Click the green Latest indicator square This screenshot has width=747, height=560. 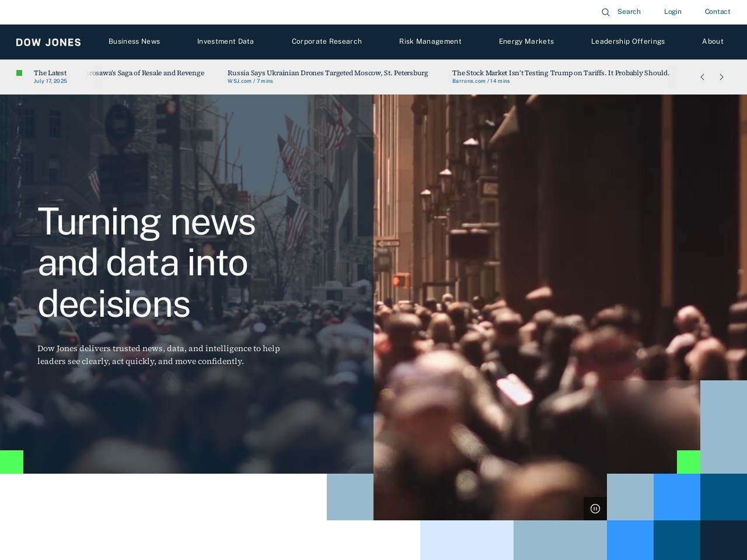pos(19,73)
